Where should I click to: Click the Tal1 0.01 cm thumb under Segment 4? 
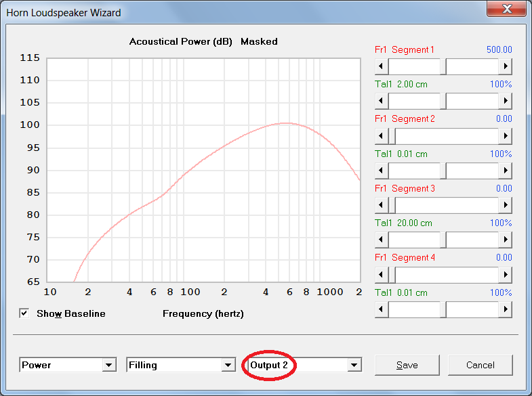443,309
